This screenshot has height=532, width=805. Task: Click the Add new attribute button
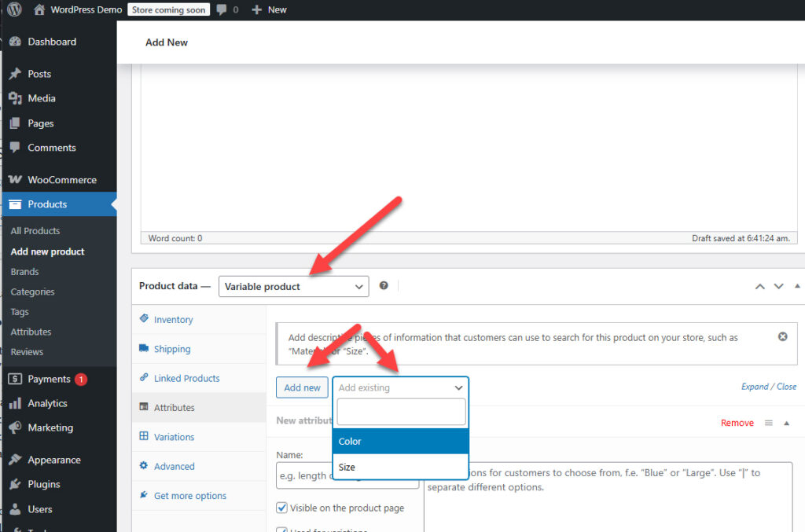point(302,387)
